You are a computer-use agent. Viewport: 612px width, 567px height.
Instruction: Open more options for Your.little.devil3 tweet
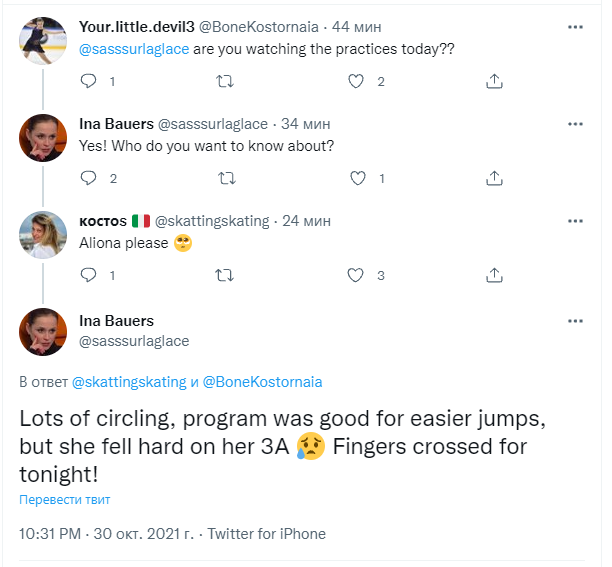tap(575, 27)
